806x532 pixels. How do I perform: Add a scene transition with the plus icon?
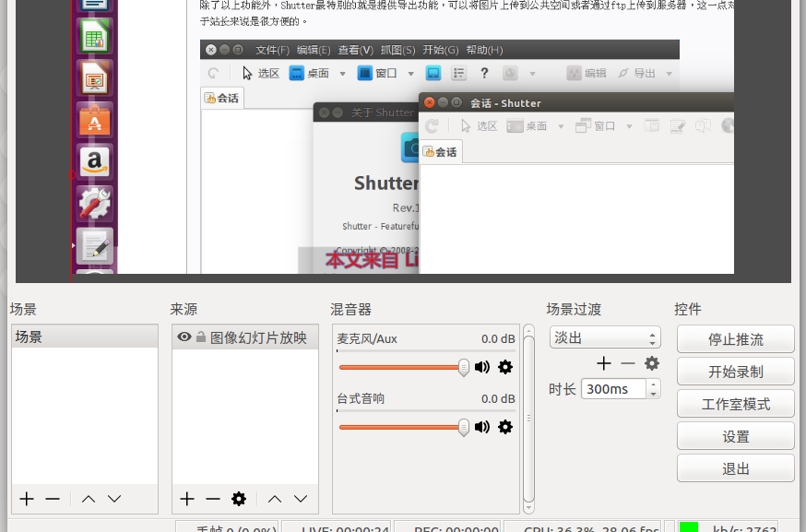tap(604, 363)
